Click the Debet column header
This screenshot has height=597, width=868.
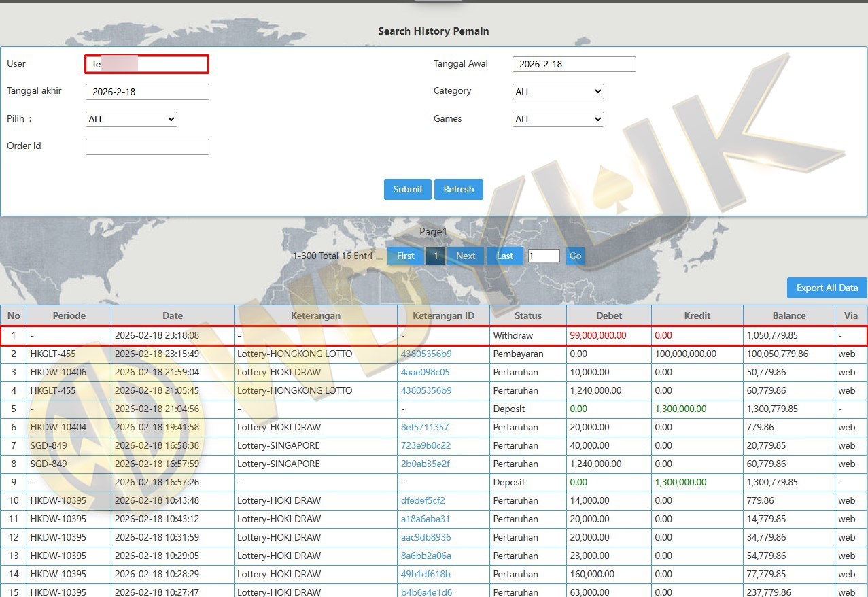[x=608, y=315]
